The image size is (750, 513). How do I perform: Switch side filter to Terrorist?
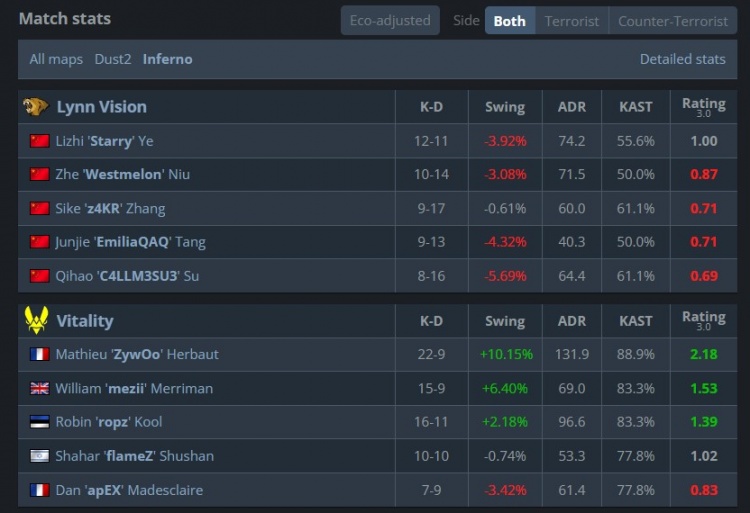[572, 21]
